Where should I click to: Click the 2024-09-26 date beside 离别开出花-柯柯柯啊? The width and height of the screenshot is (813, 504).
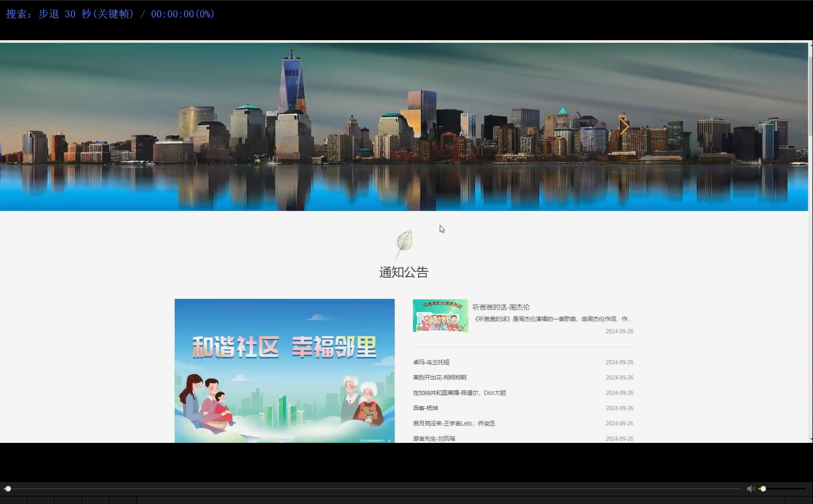click(x=619, y=377)
